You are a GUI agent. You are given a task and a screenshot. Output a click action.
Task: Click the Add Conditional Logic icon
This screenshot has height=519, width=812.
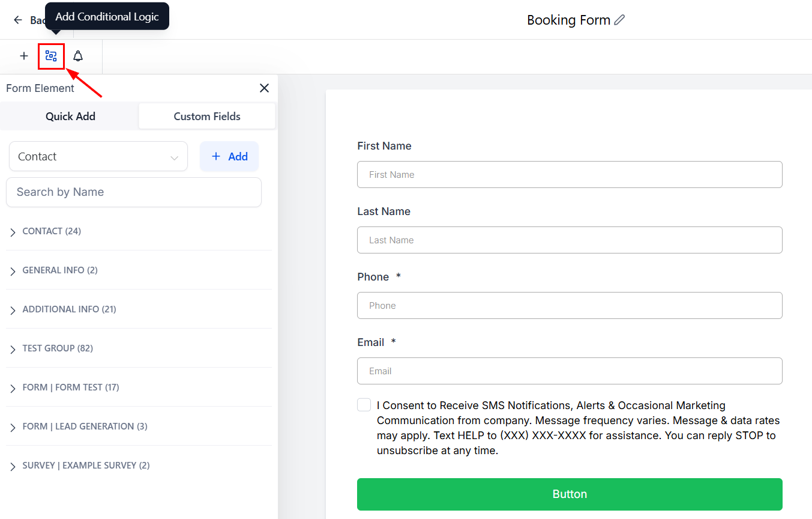[x=51, y=56]
